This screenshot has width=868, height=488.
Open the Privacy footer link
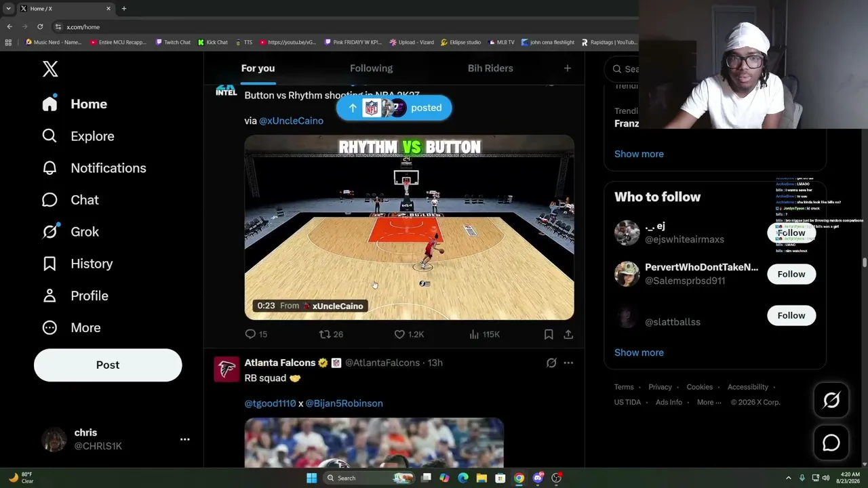pos(660,387)
